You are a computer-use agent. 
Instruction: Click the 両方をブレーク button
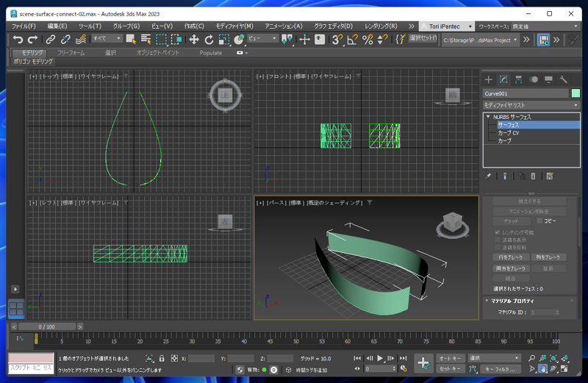[510, 268]
